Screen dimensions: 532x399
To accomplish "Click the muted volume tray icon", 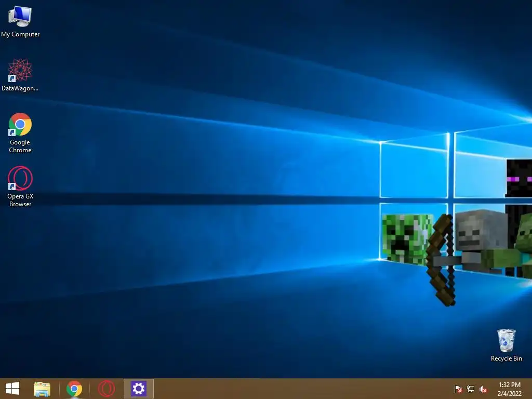I will (483, 389).
